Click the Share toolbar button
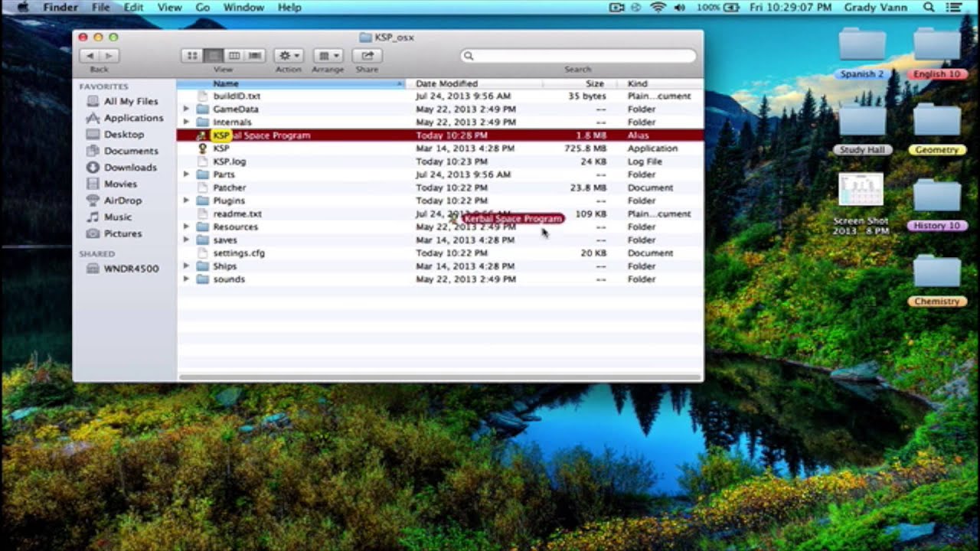The height and width of the screenshot is (551, 980). pos(367,56)
